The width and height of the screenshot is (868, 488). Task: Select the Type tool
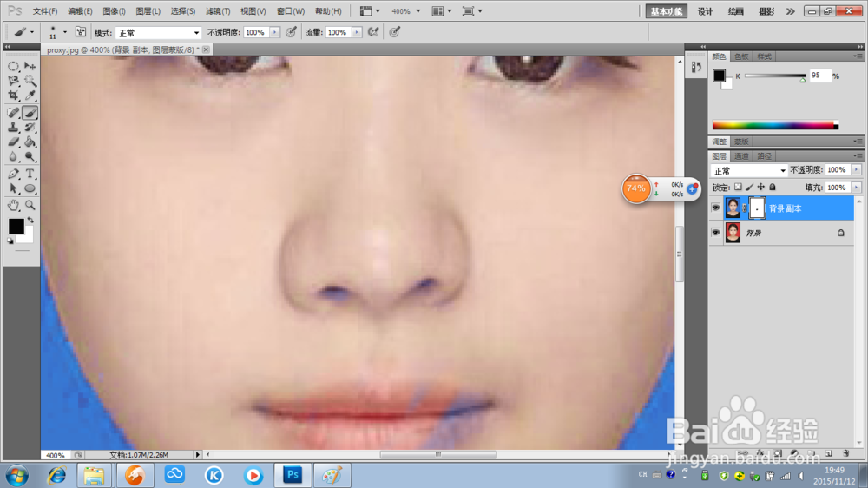point(30,174)
